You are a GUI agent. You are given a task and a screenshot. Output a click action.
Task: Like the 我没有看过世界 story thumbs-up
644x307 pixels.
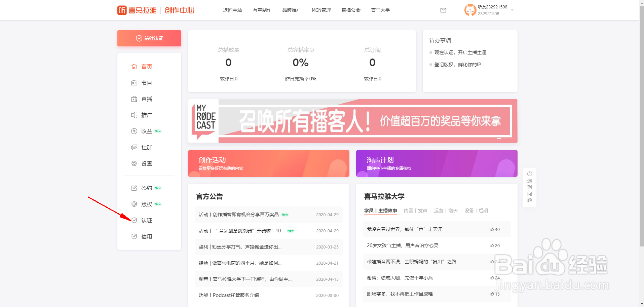pos(492,229)
